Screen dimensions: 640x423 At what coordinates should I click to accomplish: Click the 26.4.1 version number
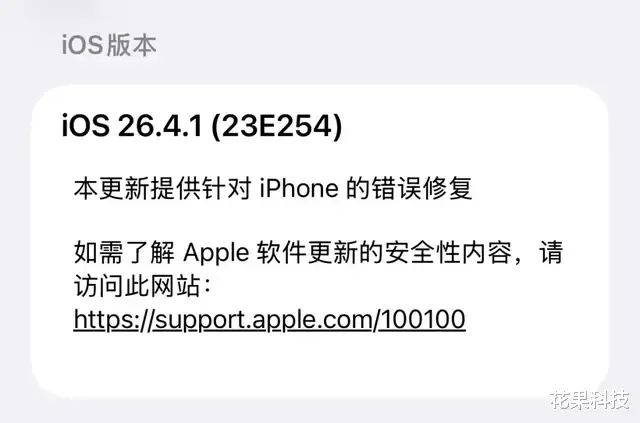[x=160, y=125]
